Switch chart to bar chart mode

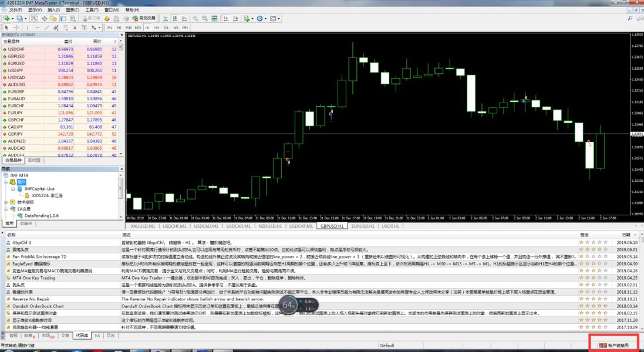166,18
